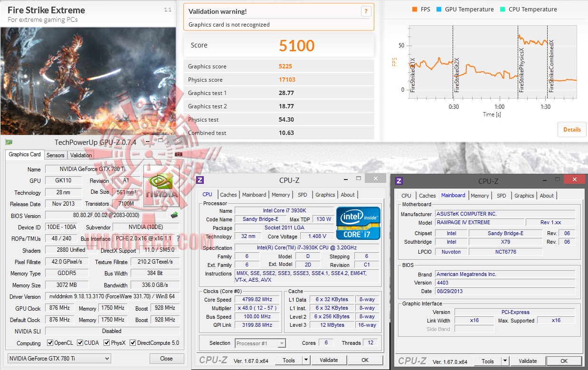Viewport: 588px width, 370px height.
Task: Open Graphics tab in the CPU-Z CPU window
Action: coord(325,195)
